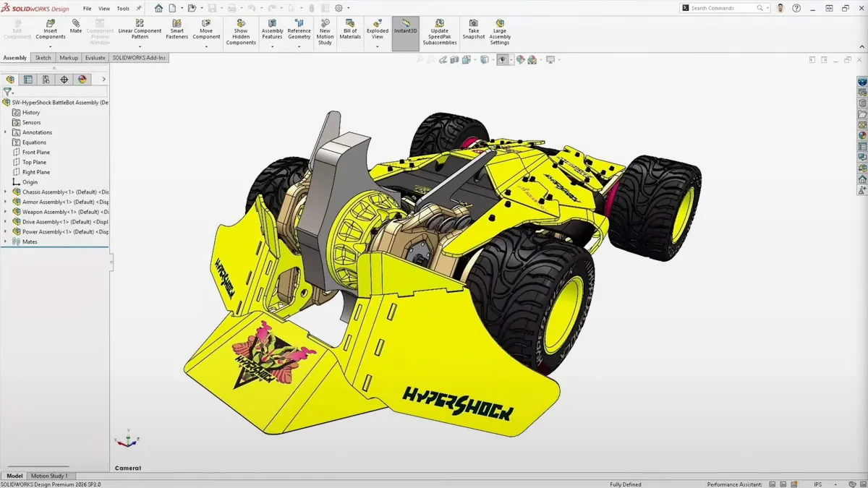Show more manager tabs chevron arrow
Screen dimensions: 868x488
coord(103,80)
